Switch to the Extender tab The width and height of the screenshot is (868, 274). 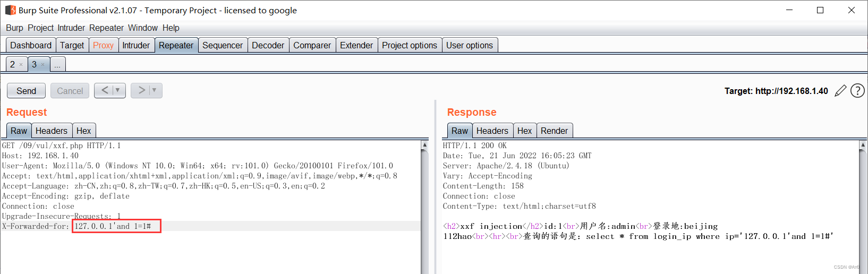click(356, 45)
